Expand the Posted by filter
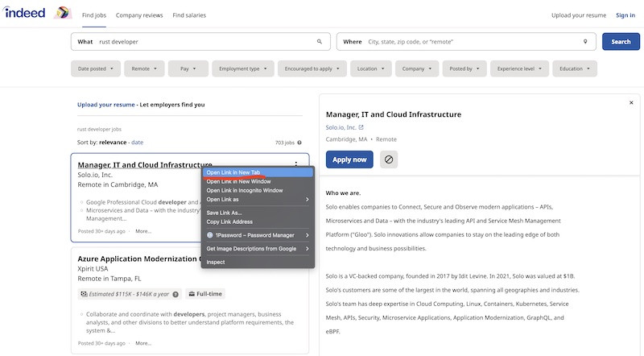 point(464,68)
